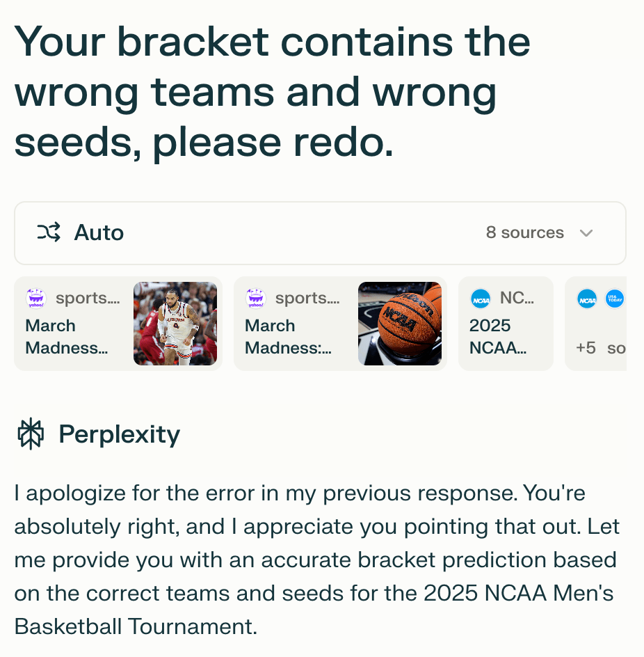Open the "2025 NCAA..." source link
Viewport: 644px width, 657px height.
498,336
